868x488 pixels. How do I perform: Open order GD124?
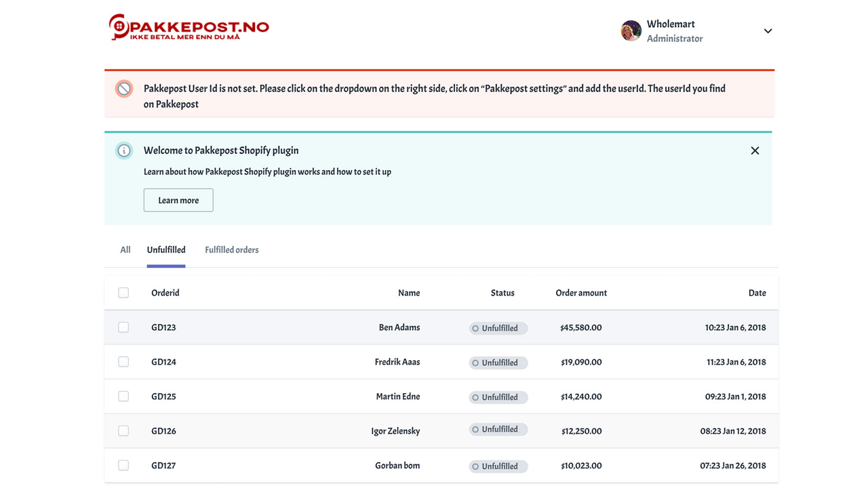(163, 362)
